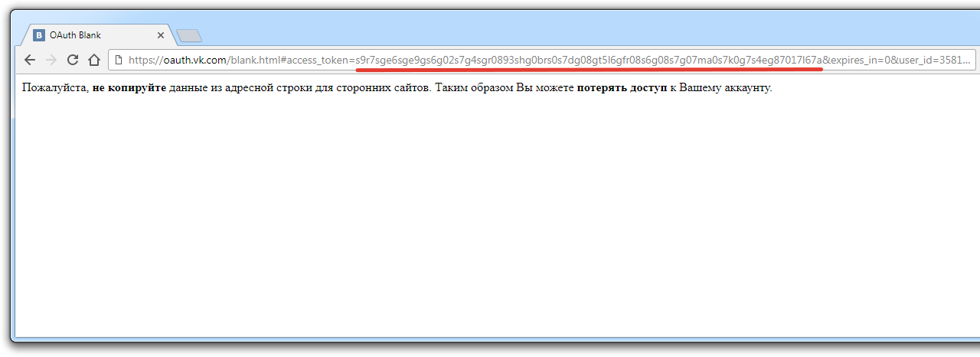980x357 pixels.
Task: Go to the Home page icon
Action: (94, 60)
